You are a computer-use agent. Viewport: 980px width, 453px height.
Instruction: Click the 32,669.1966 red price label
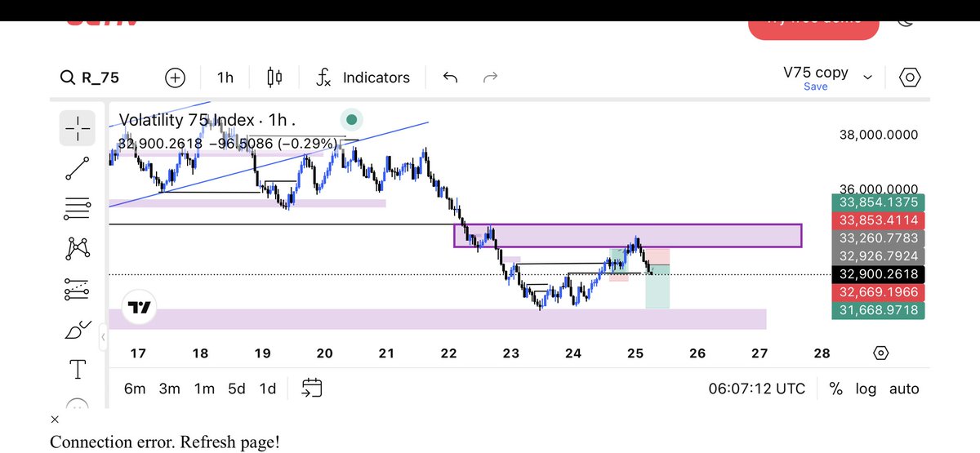[x=877, y=292]
